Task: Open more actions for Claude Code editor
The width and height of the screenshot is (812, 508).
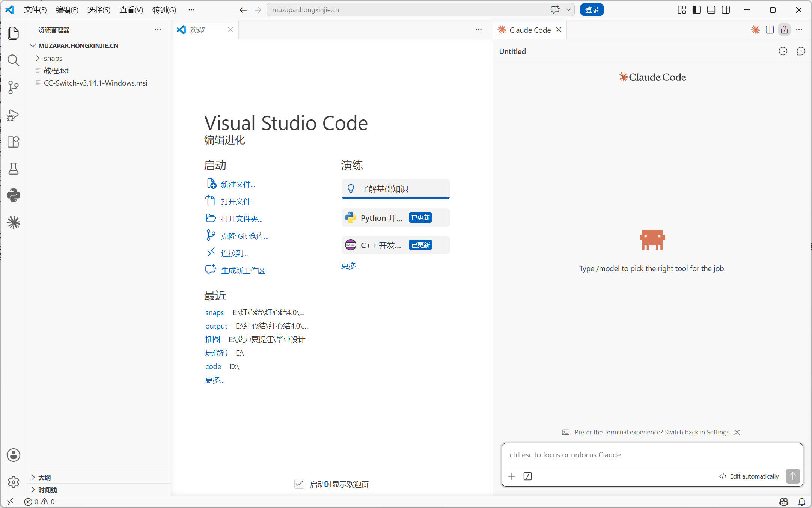Action: (799, 30)
